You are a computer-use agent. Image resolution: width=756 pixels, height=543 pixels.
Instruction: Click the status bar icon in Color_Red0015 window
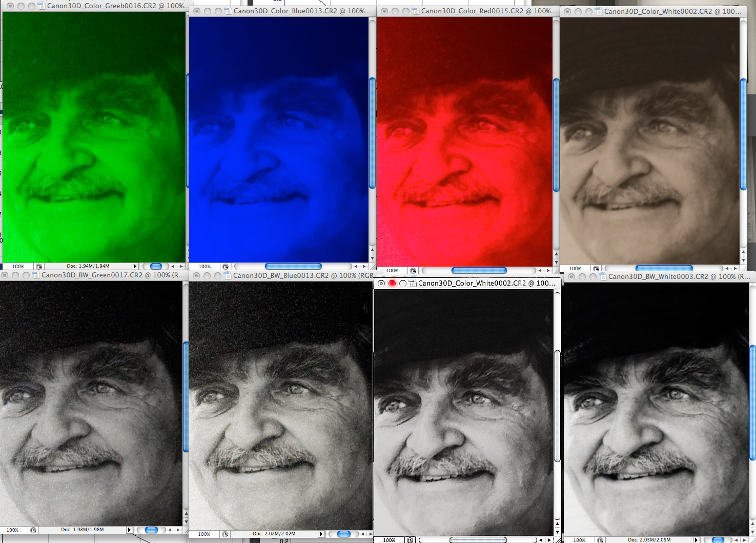pos(413,271)
